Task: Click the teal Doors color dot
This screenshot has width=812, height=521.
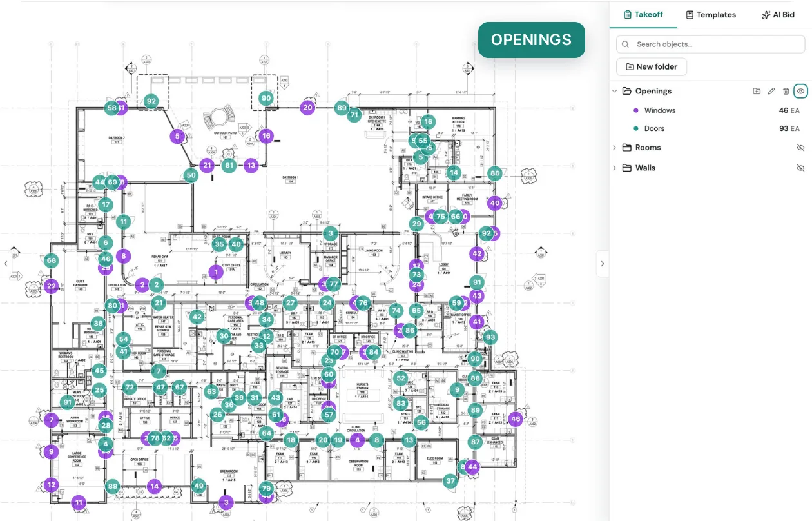Action: tap(636, 128)
